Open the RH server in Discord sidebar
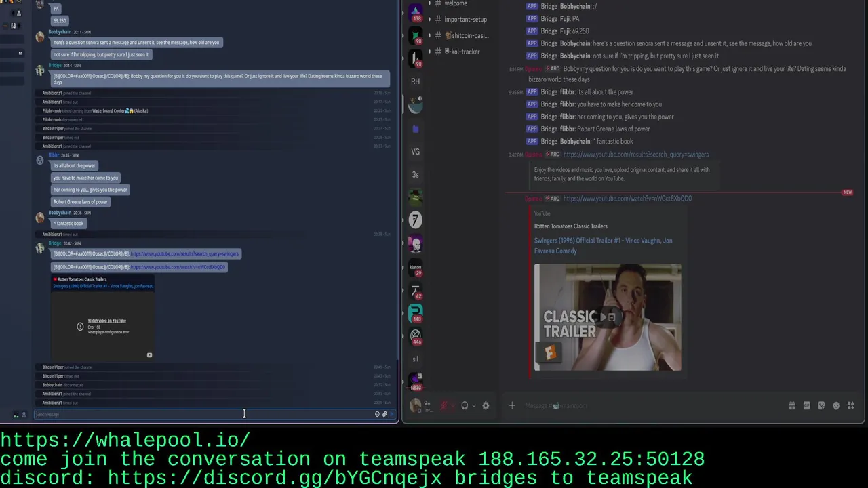 (x=415, y=81)
